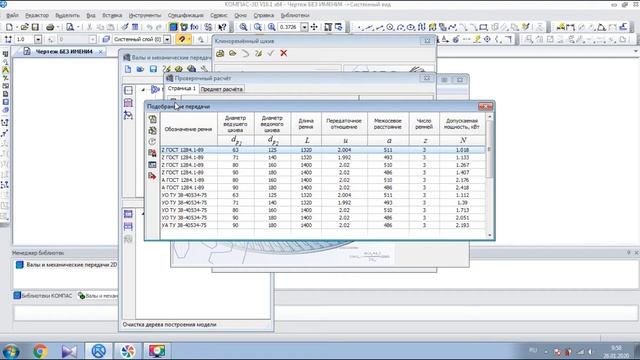Image resolution: width=640 pixels, height=360 pixels.
Task: Click the zoom window magnifier icon
Action: click(244, 27)
